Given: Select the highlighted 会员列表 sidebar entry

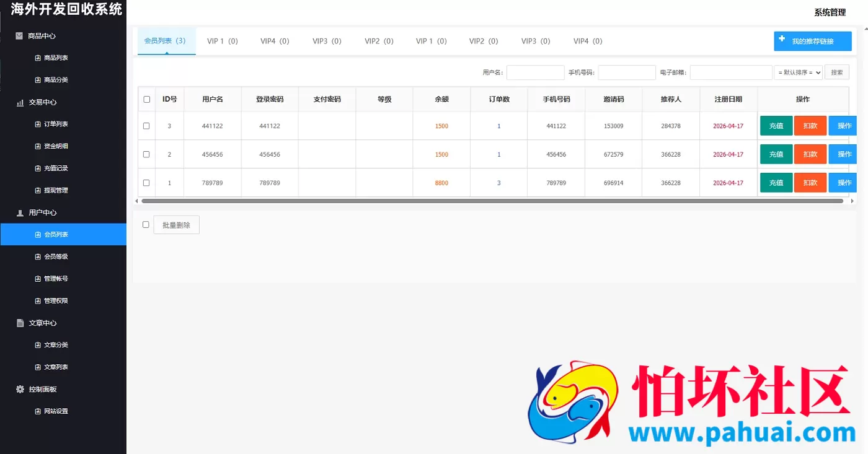Looking at the screenshot, I should click(63, 235).
